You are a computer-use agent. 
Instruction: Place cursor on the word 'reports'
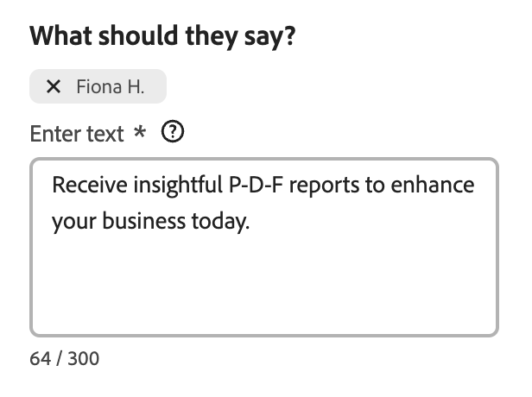[321, 186]
